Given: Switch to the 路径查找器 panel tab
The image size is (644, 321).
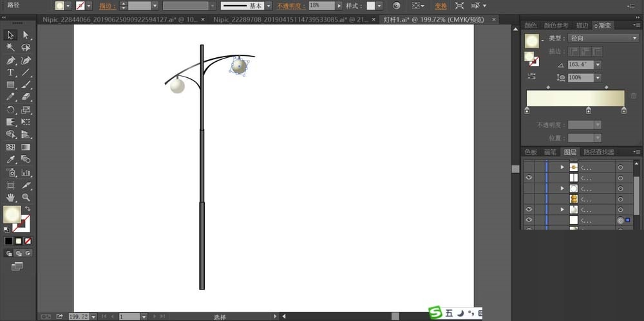Looking at the screenshot, I should point(598,152).
